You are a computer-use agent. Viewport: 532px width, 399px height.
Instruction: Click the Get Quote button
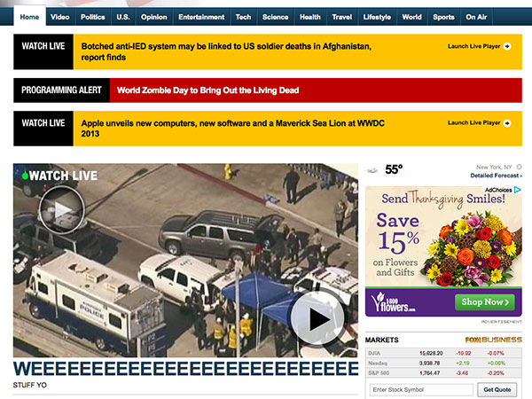[498, 389]
